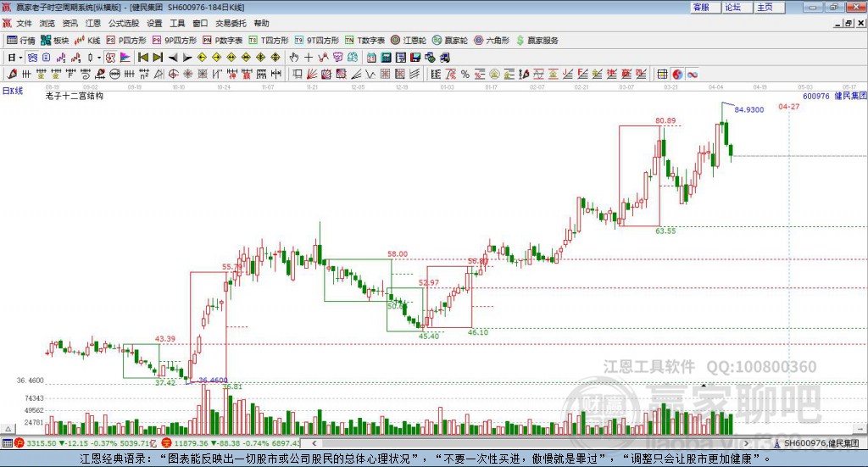Viewport: 868px width, 467px height.
Task: Open the P四方形 tool
Action: click(126, 41)
